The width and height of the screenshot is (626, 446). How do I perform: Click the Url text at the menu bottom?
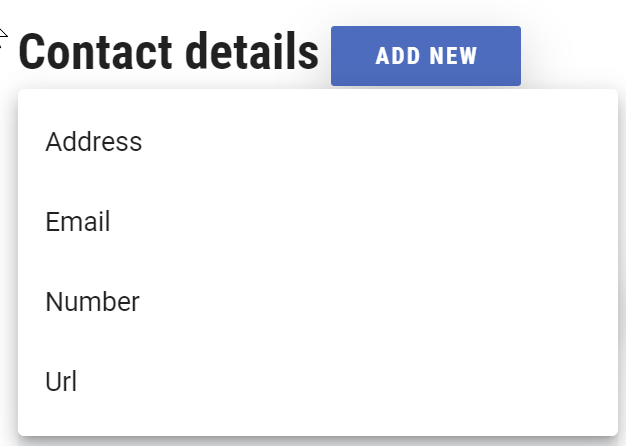tap(61, 382)
